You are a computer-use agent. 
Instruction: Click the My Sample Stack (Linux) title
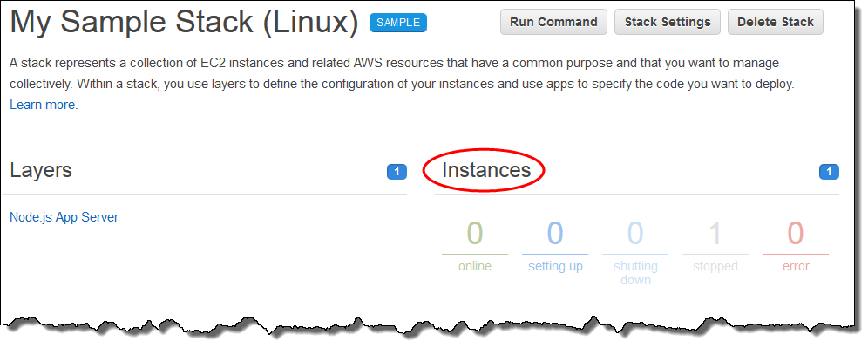pos(184,24)
